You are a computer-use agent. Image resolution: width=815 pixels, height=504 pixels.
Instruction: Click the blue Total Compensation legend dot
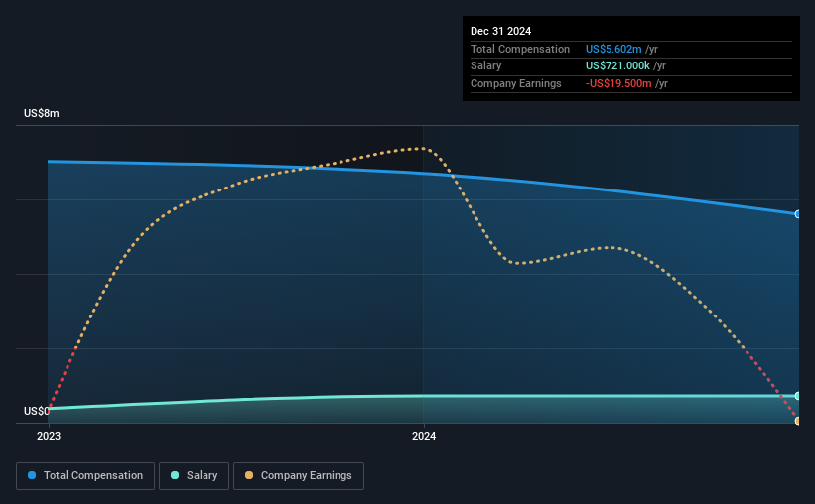coord(32,475)
